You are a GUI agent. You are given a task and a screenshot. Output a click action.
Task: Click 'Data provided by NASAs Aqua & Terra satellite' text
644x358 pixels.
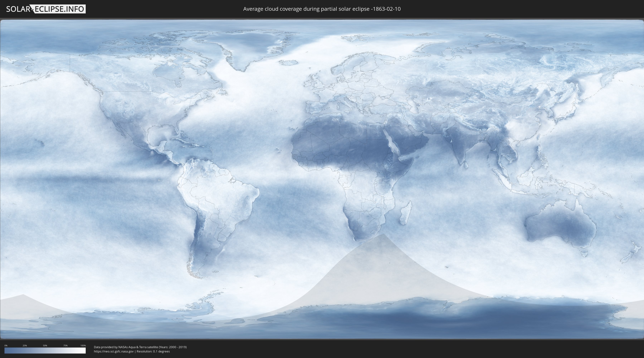[x=126, y=347]
